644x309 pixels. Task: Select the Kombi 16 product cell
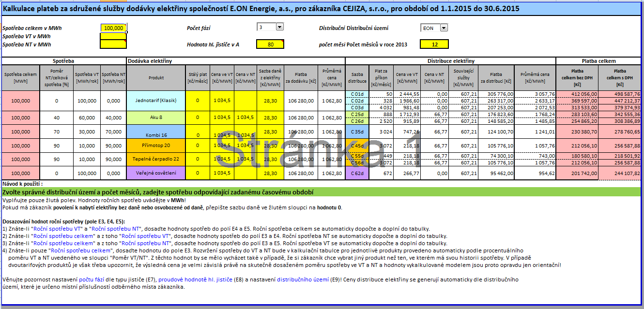point(156,132)
